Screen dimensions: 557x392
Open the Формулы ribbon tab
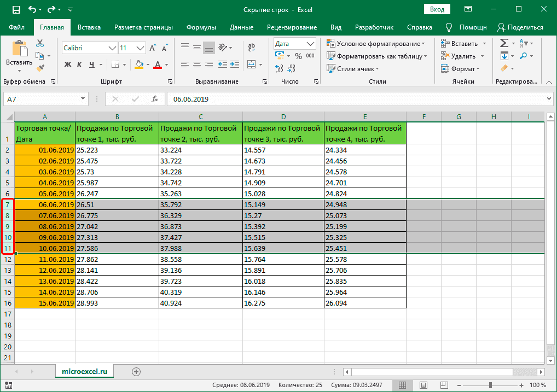point(201,27)
